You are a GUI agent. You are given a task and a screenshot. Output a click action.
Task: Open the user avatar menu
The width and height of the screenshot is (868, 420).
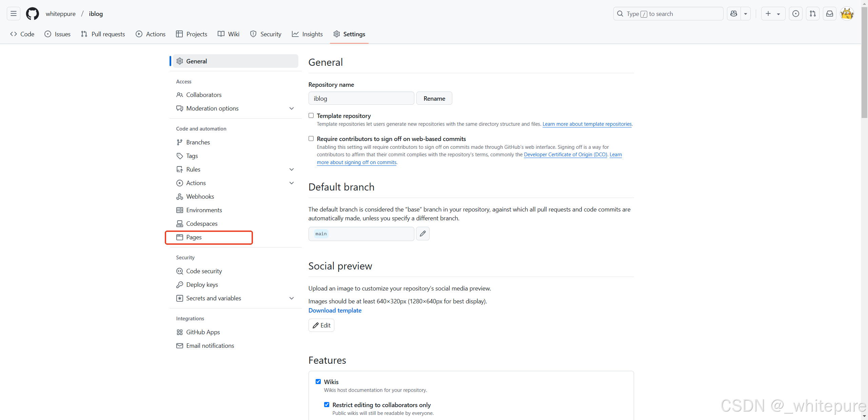(847, 14)
